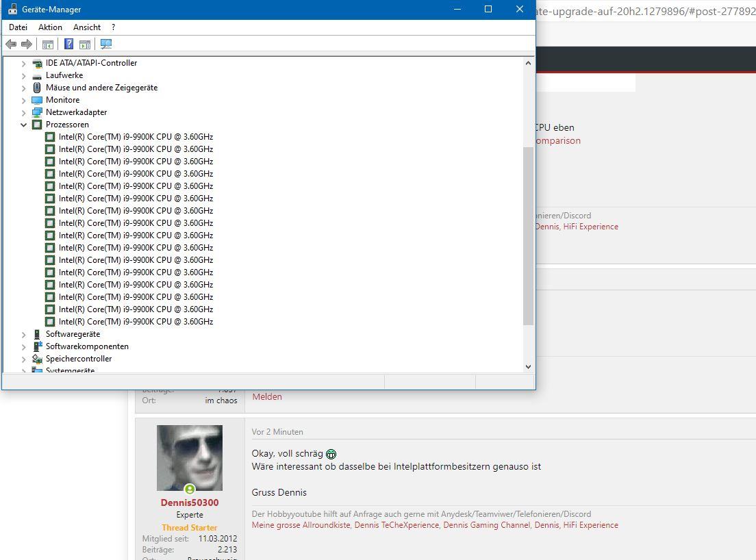Click the online status badge on Dennis50300 avatar
This screenshot has width=756, height=560.
[190, 489]
